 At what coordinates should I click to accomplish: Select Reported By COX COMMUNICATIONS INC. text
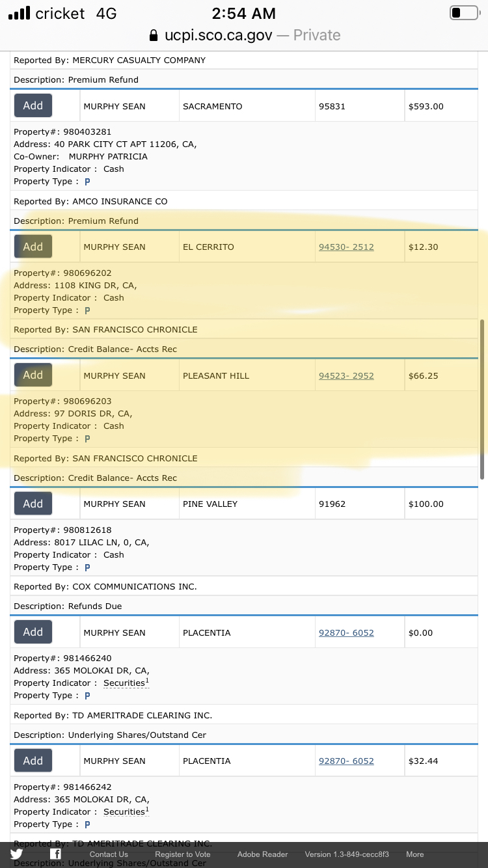105,587
